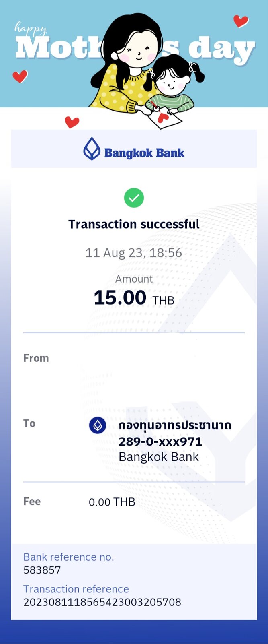Click the 0.00 THB fee value

(112, 502)
